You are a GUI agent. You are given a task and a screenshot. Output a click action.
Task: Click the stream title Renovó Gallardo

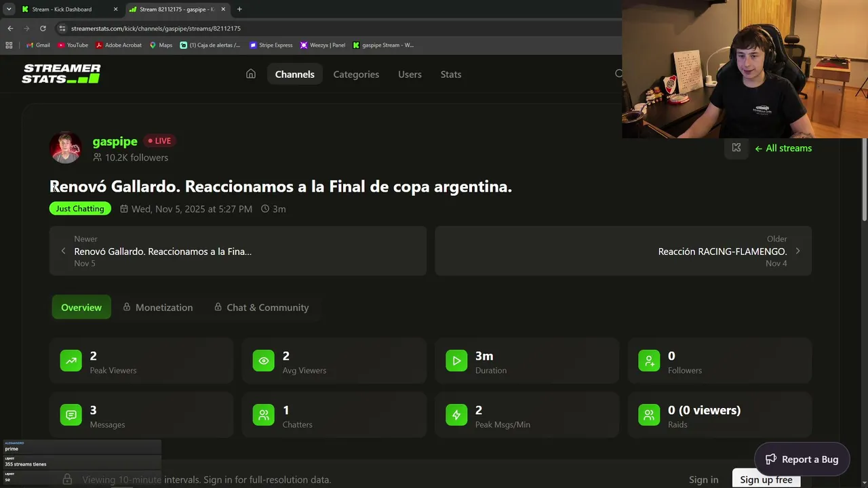(281, 186)
